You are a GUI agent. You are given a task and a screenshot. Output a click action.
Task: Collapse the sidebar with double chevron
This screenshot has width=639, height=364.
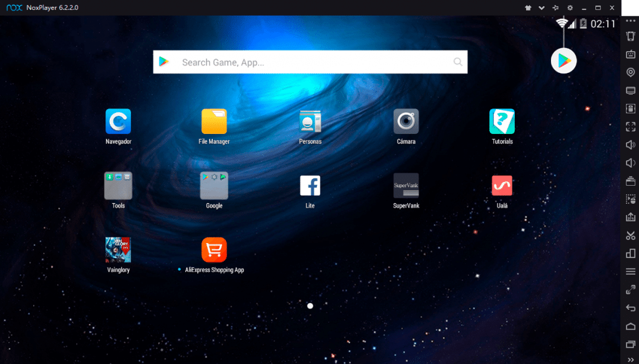630,360
